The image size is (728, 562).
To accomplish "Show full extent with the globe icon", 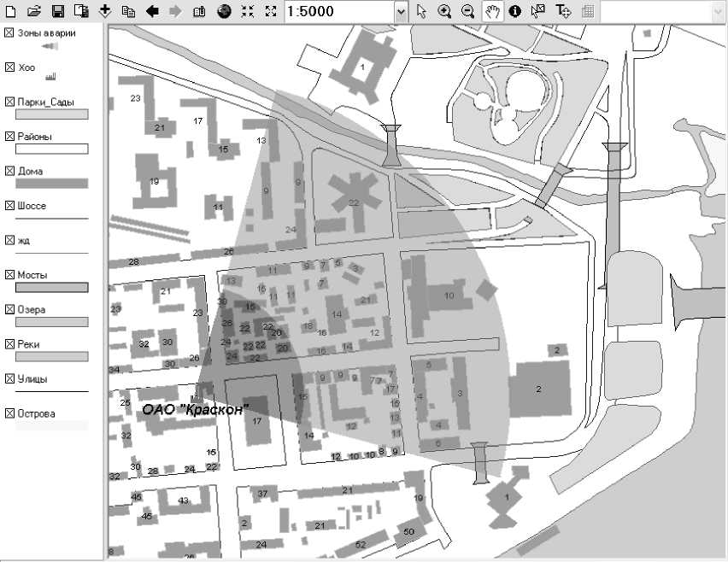I will pyautogui.click(x=224, y=11).
